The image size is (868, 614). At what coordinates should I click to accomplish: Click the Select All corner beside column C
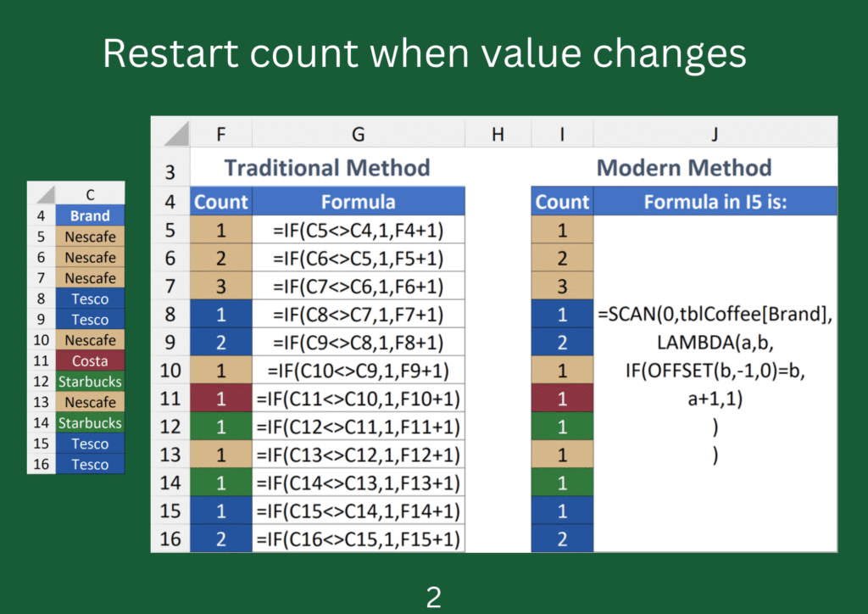(42, 194)
